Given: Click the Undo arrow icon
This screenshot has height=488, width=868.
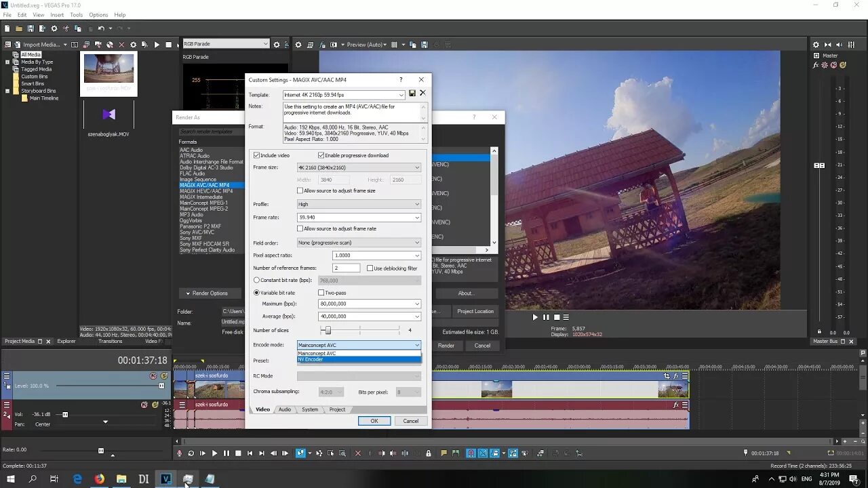Looking at the screenshot, I should tap(100, 28).
